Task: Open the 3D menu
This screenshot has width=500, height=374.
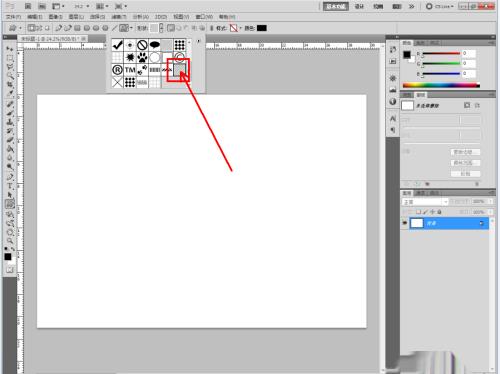Action: pyautogui.click(x=161, y=17)
